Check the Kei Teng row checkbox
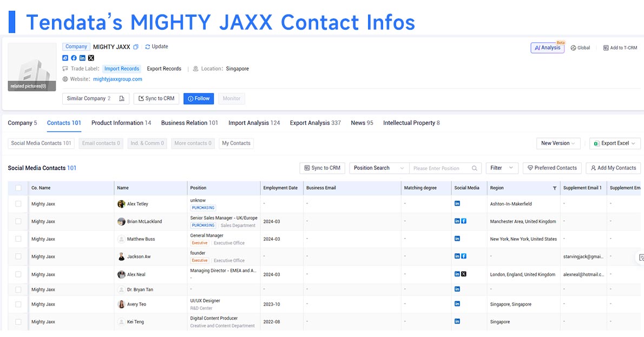Viewport: 644px width, 337px height. click(x=18, y=322)
